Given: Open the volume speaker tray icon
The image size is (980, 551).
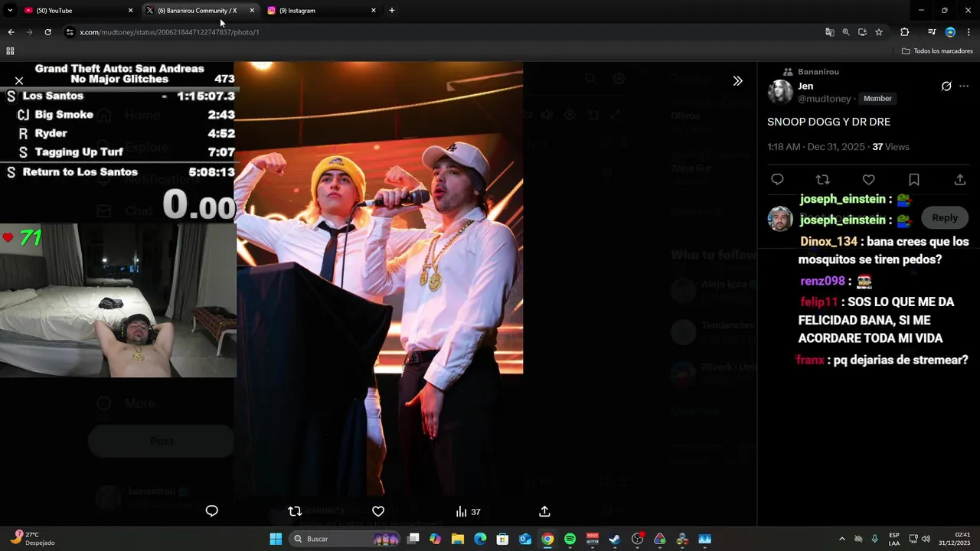Looking at the screenshot, I should point(926,539).
